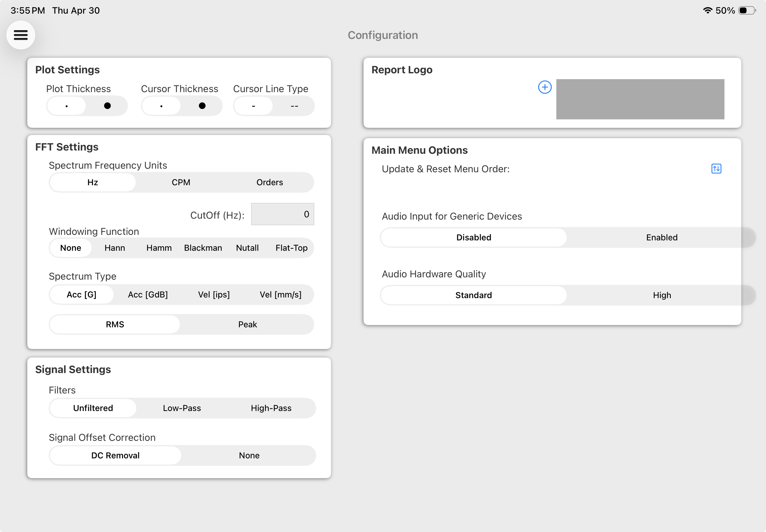
Task: Select thin cursor thickness
Action: (x=161, y=106)
